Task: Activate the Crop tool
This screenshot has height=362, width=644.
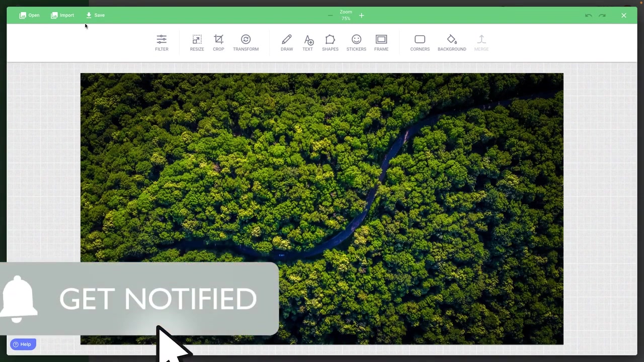Action: point(218,43)
